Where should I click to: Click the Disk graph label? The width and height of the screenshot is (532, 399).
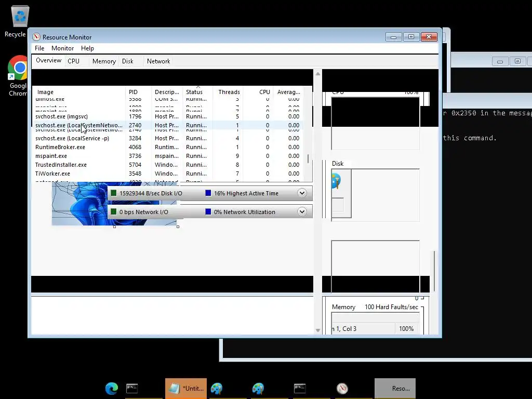click(338, 164)
